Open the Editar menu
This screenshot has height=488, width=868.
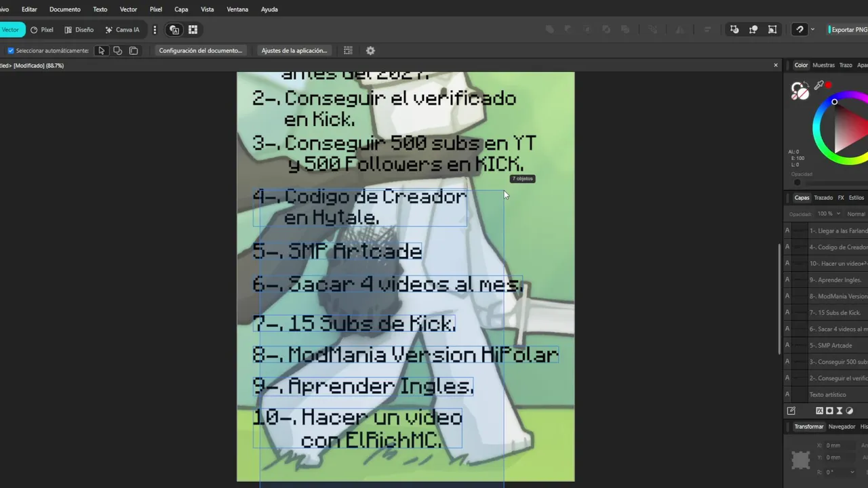click(x=29, y=9)
